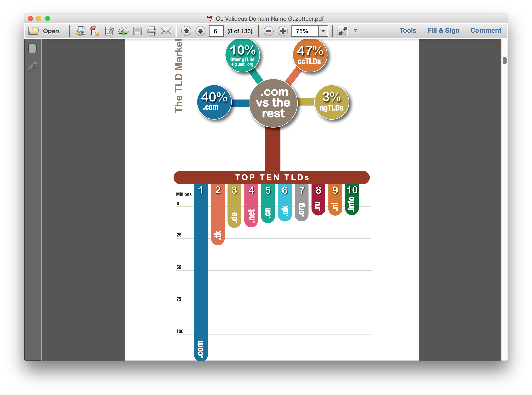The width and height of the screenshot is (532, 395).
Task: Click the cloud upload icon
Action: point(123,31)
